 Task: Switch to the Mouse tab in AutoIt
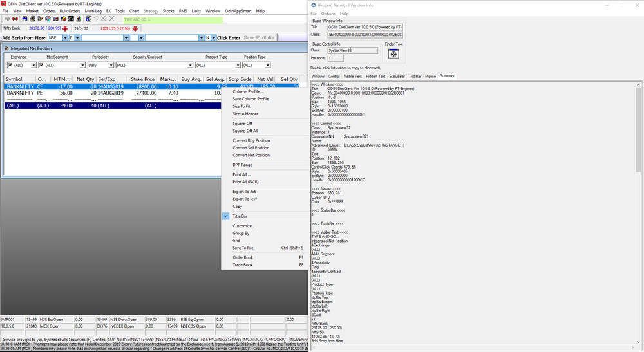[430, 77]
